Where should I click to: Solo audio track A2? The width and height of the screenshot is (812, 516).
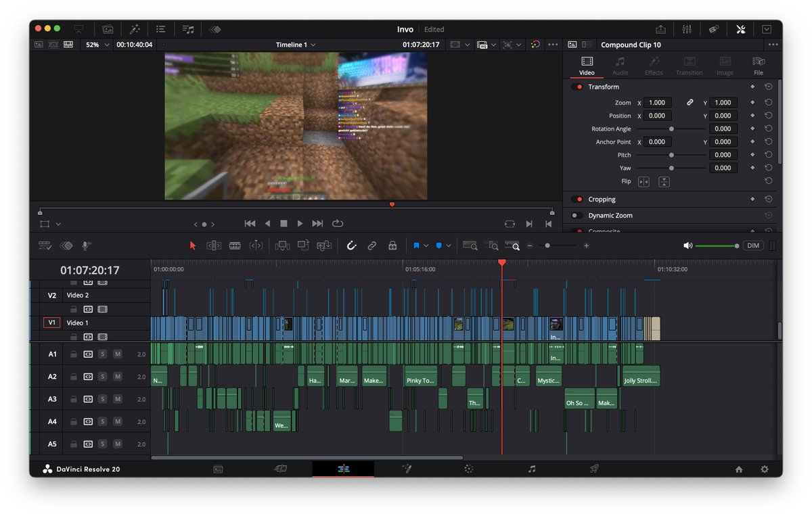[101, 376]
